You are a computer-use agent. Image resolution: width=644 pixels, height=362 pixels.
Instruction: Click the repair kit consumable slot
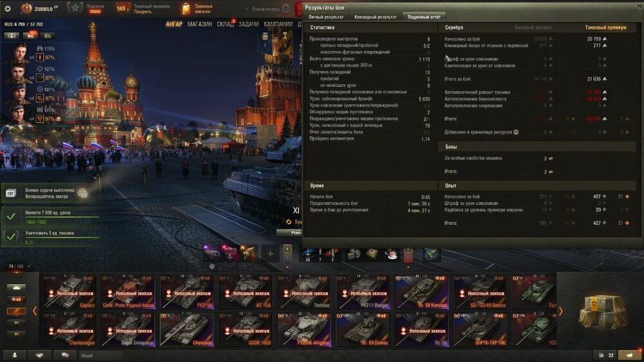(x=353, y=254)
